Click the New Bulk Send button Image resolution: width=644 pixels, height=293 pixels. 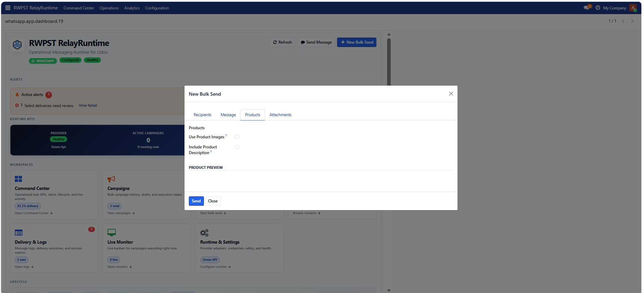tap(357, 42)
